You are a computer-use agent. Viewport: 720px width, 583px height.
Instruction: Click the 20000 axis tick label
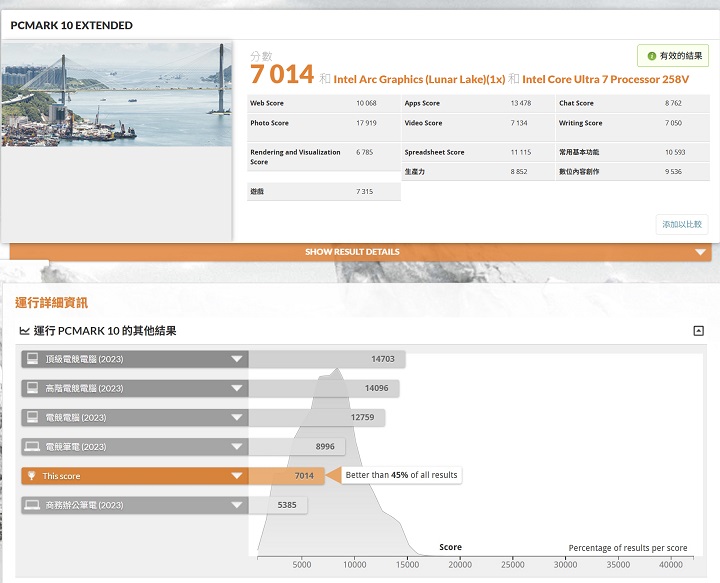[x=460, y=565]
